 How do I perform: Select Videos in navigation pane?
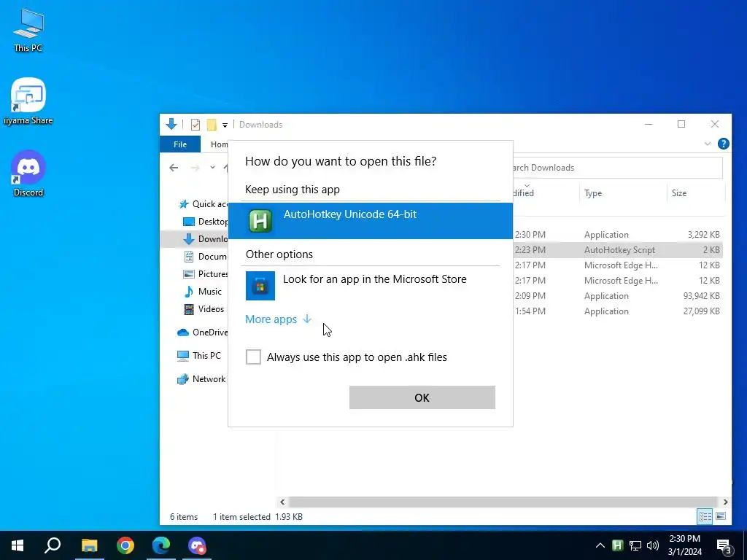(204, 309)
